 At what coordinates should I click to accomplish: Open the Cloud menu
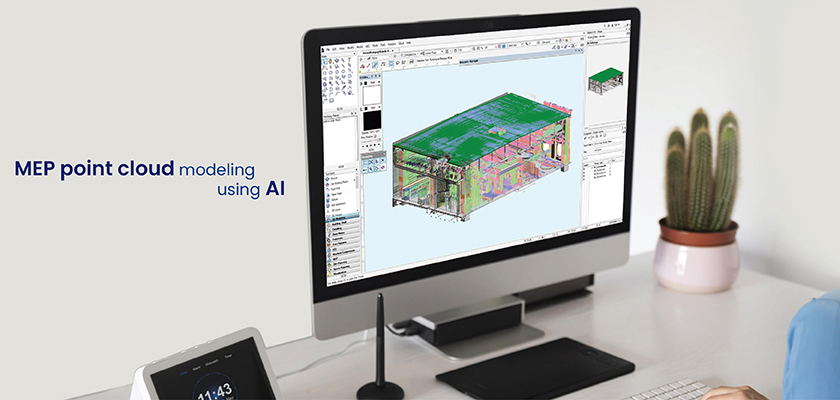coord(401,43)
